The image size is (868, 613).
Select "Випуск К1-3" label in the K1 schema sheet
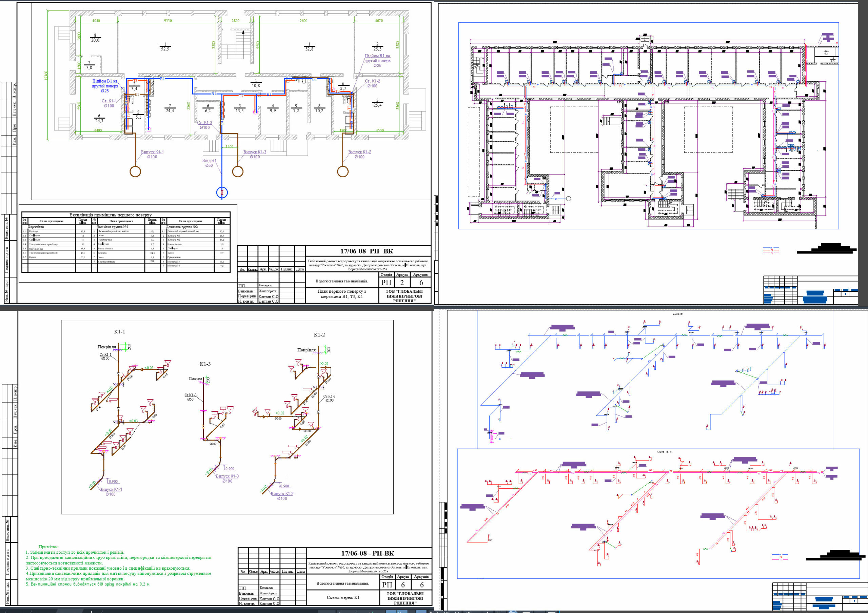pos(227,476)
